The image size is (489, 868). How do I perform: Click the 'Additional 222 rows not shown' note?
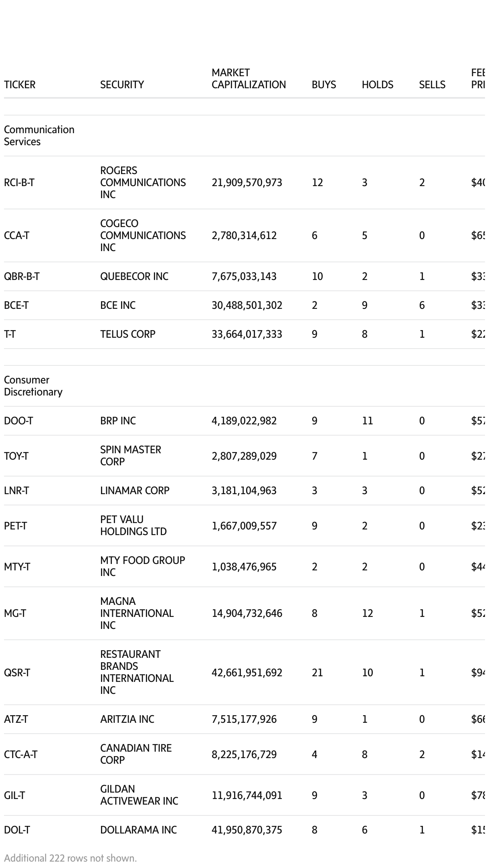[x=71, y=858]
